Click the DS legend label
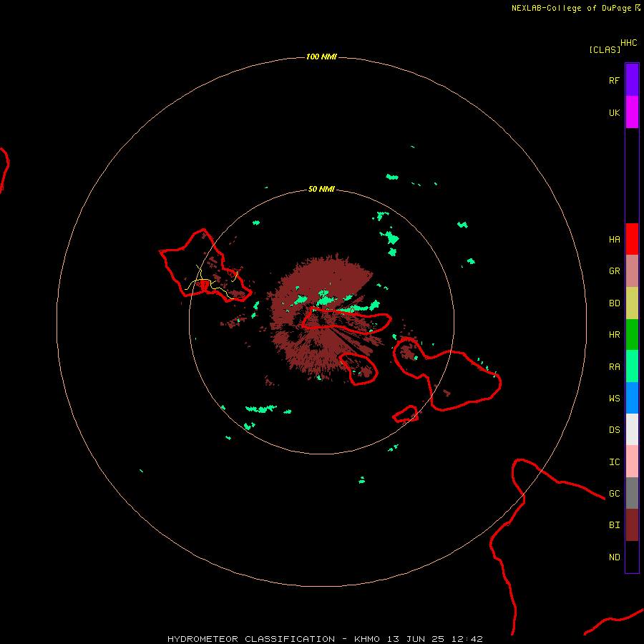Screen dimensions: 644x644 614,430
